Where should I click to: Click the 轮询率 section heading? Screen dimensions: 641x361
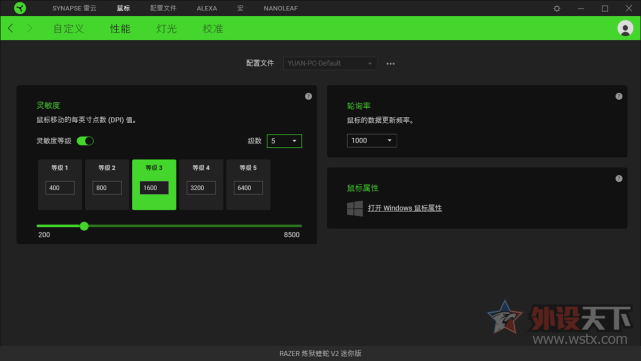pos(359,106)
